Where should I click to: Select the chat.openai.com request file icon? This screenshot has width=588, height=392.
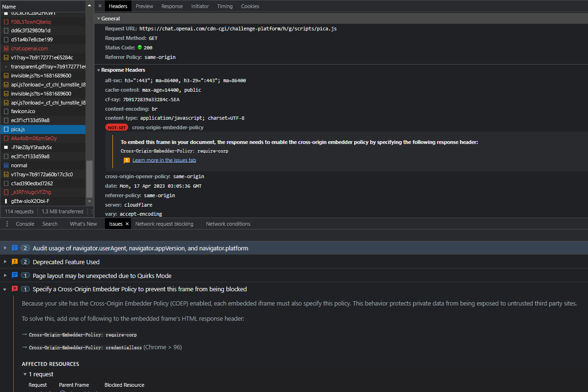tap(6, 48)
